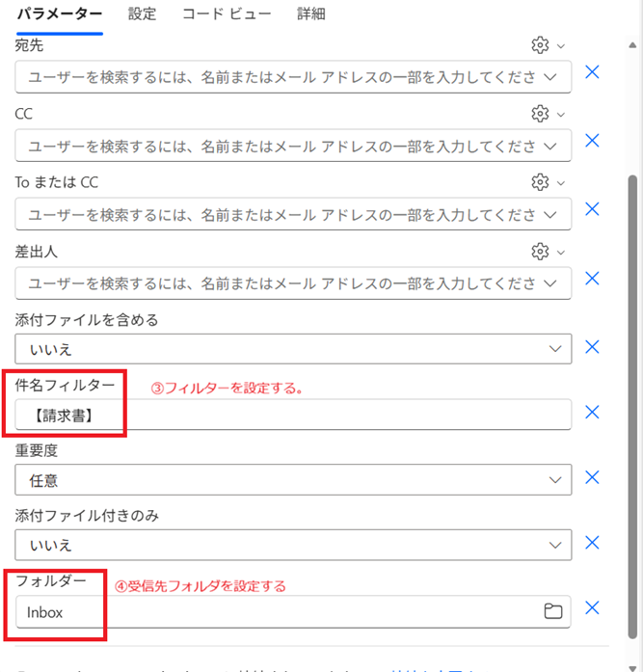Viewport: 643px width, 672px height.
Task: Switch to the 設定 tab
Action: tap(142, 14)
